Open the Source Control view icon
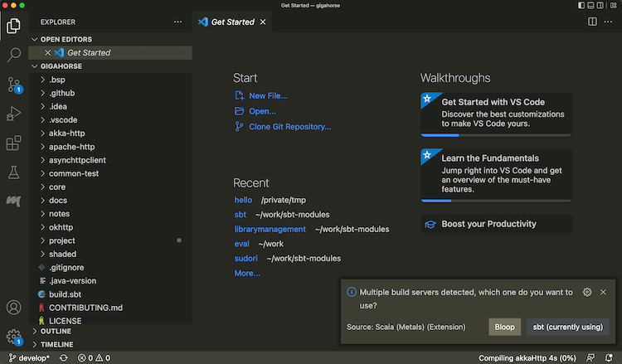The height and width of the screenshot is (364, 622). point(14,85)
